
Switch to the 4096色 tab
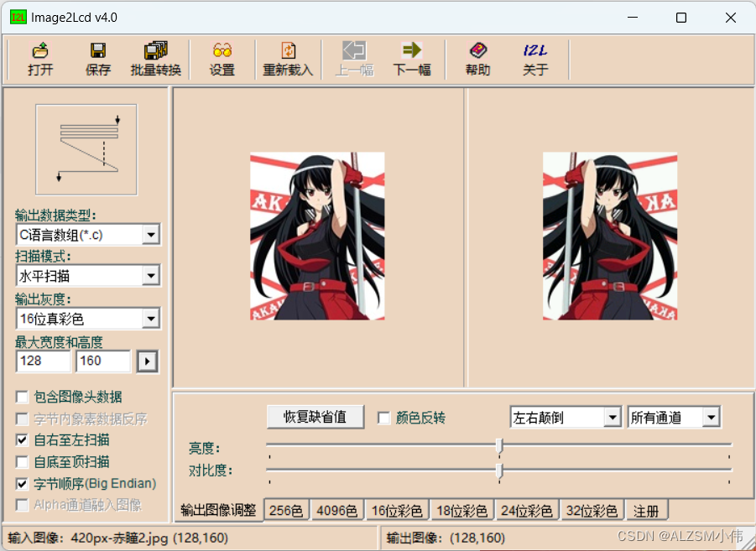point(337,511)
